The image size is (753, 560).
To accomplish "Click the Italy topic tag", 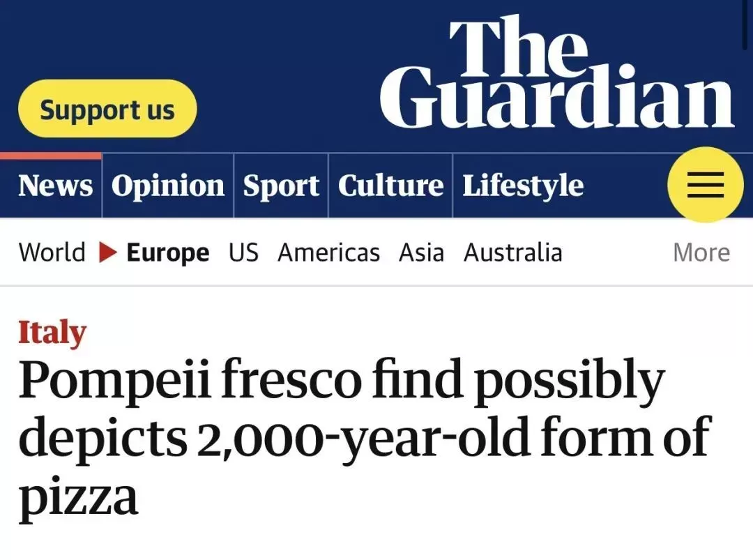I will (52, 333).
